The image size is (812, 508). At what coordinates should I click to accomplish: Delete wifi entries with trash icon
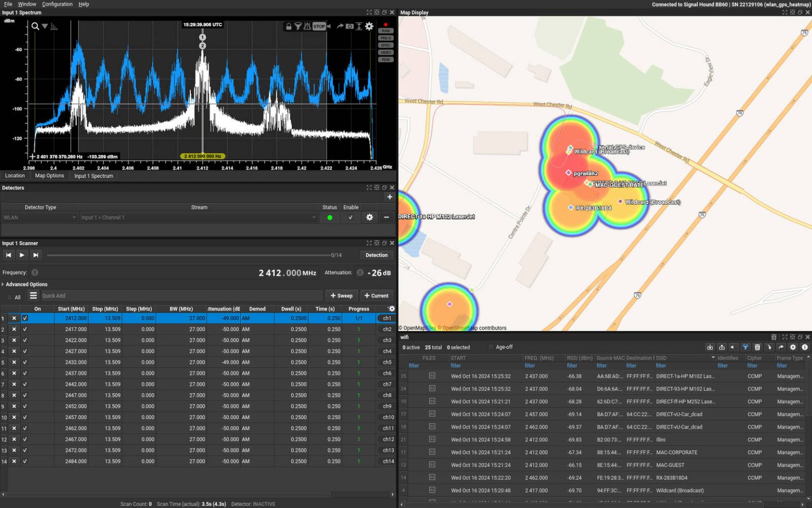point(757,347)
